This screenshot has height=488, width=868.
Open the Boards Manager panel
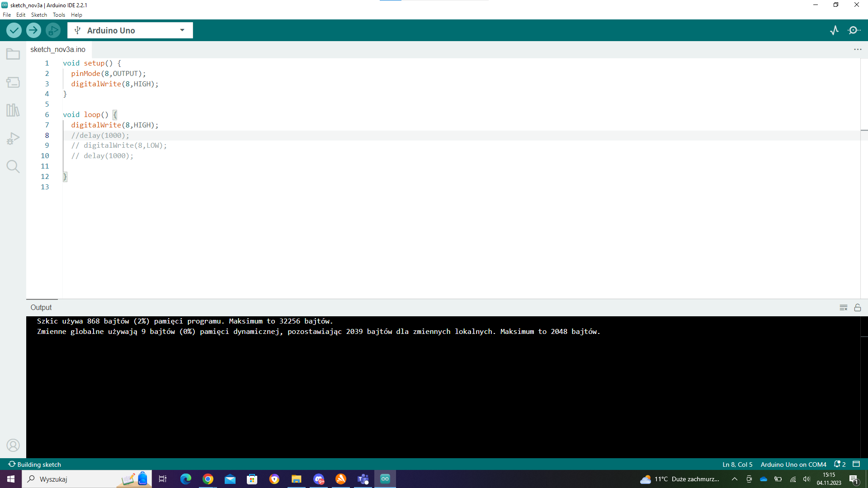click(x=13, y=82)
